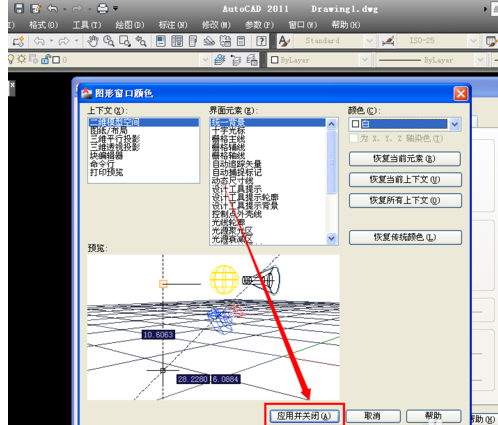498x425 pixels.
Task: Click the white color swatch in 颜色 box
Action: tap(355, 124)
